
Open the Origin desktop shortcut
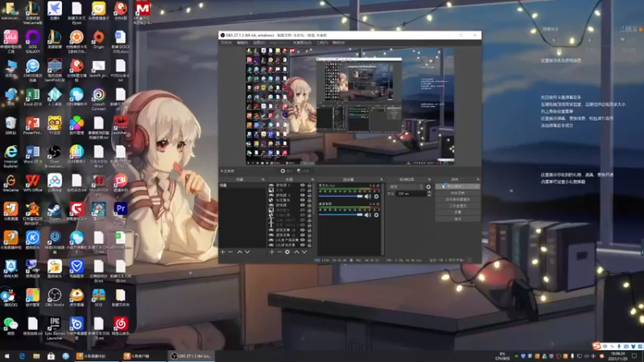pos(98,39)
